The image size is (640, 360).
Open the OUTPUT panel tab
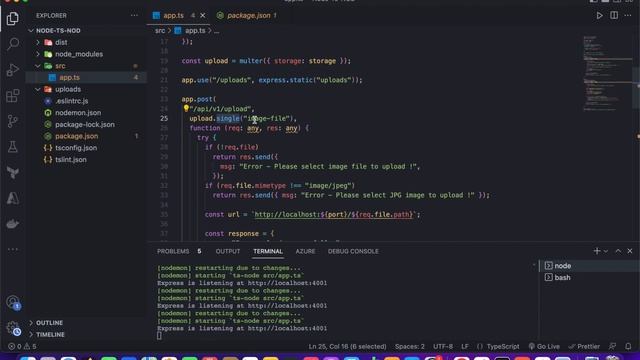228,251
